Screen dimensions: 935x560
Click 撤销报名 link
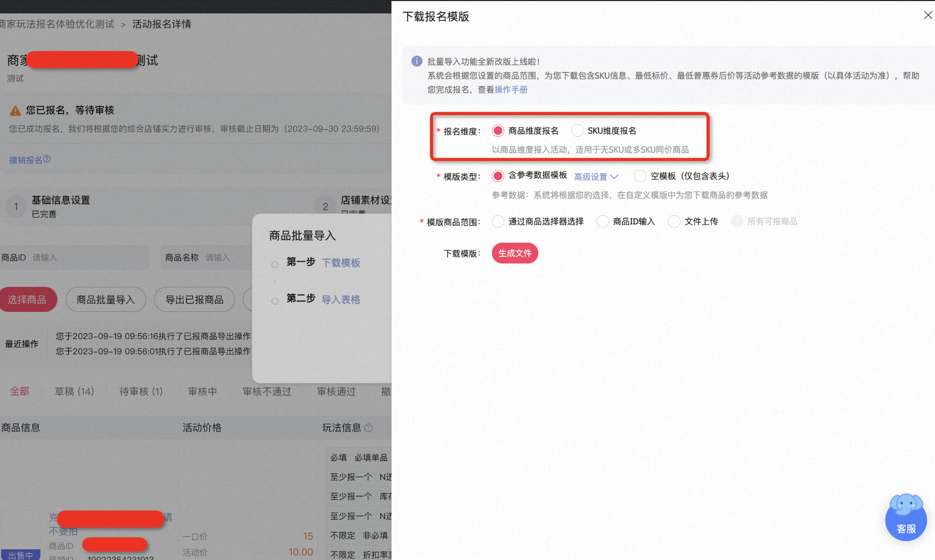point(26,160)
